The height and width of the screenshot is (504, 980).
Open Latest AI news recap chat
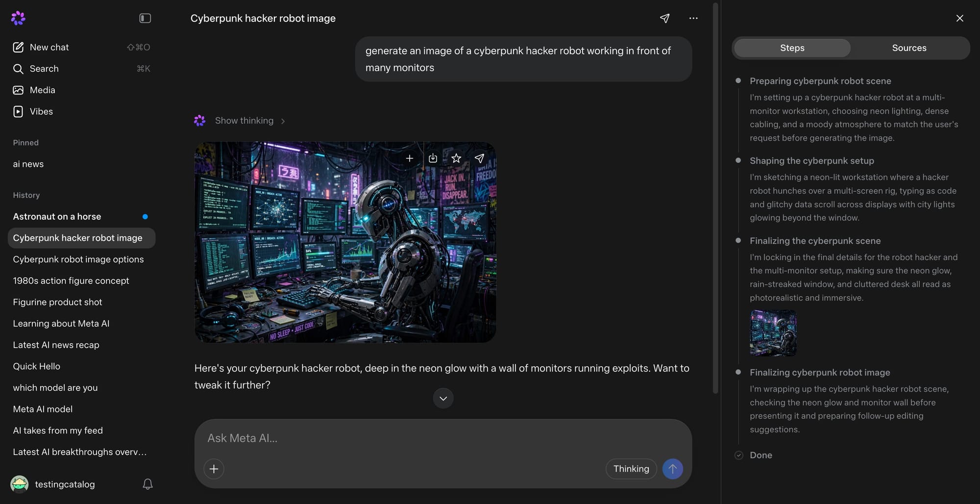(x=81, y=345)
